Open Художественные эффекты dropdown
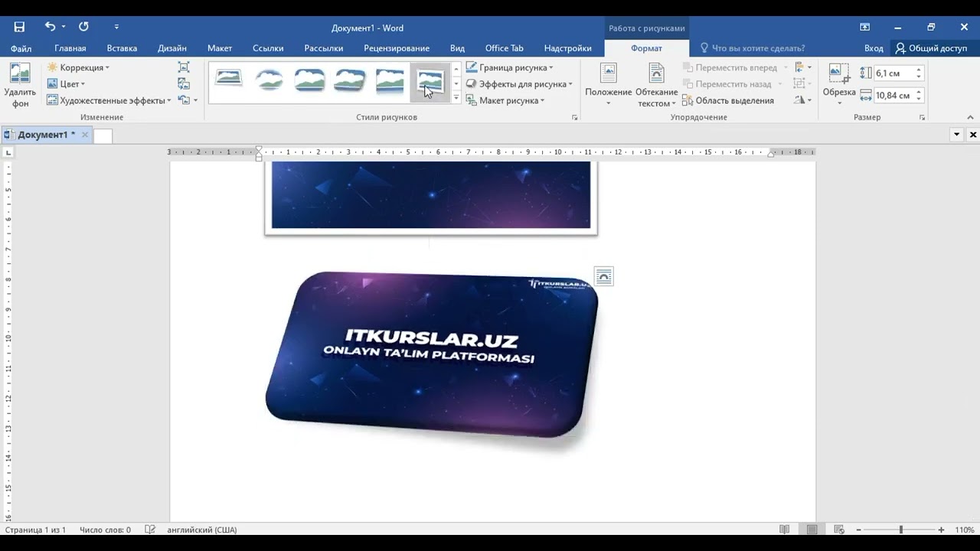This screenshot has height=551, width=980. (x=109, y=100)
